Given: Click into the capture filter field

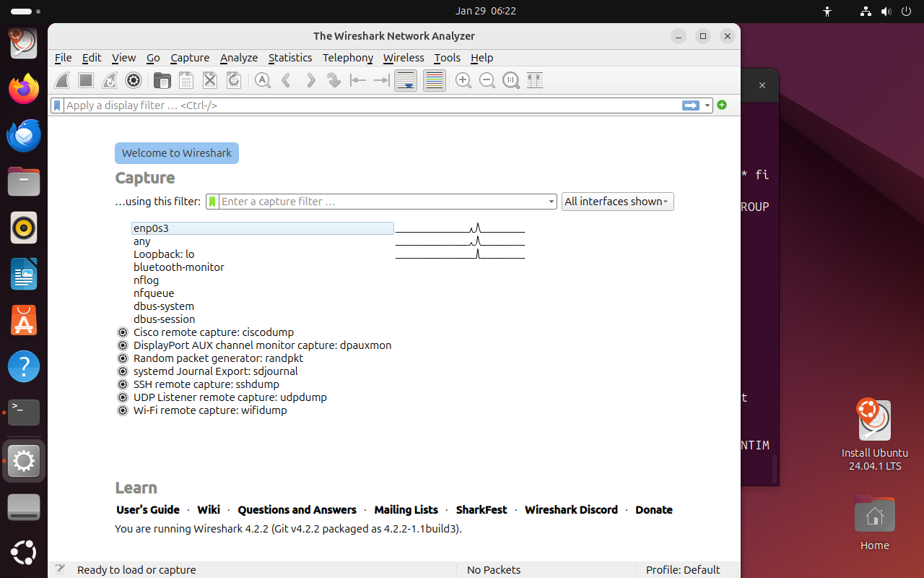Looking at the screenshot, I should pyautogui.click(x=383, y=202).
